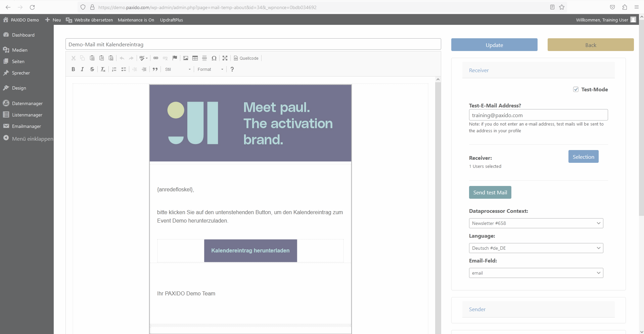The image size is (644, 334).
Task: Insert a block quote
Action: point(155,69)
